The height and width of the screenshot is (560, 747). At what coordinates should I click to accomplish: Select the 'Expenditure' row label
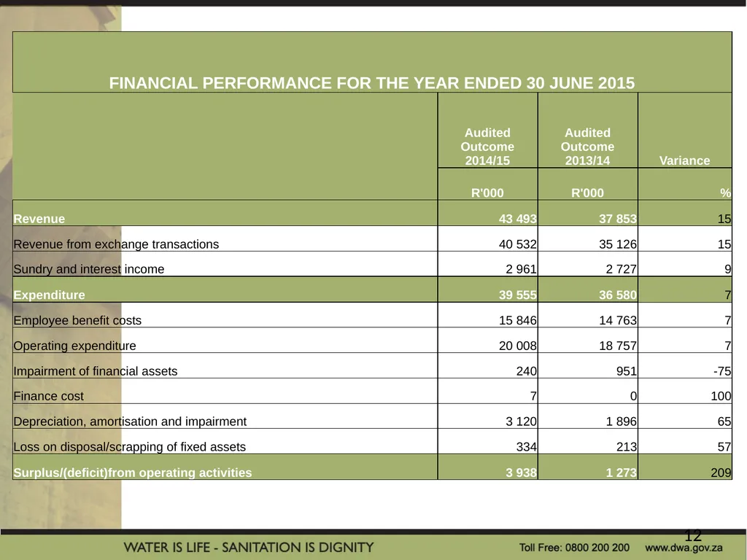(x=49, y=295)
